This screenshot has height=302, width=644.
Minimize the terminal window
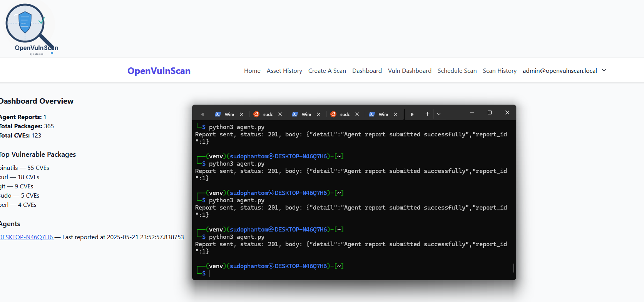click(x=472, y=112)
